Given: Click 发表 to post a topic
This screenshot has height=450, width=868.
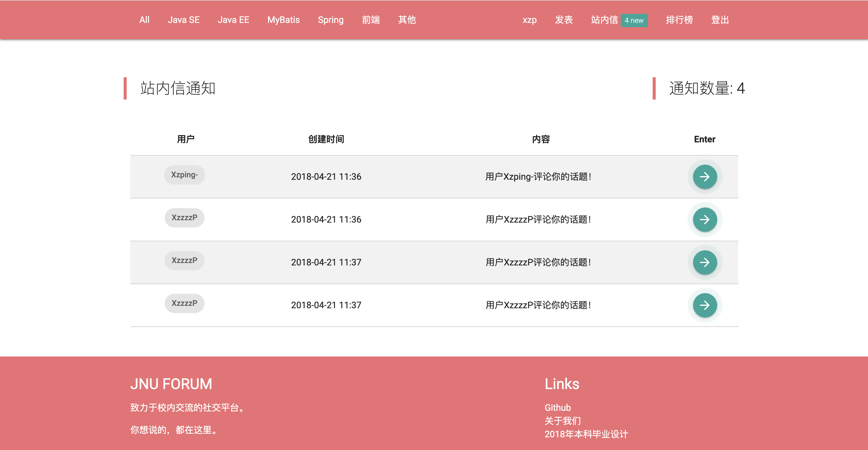Looking at the screenshot, I should coord(564,20).
